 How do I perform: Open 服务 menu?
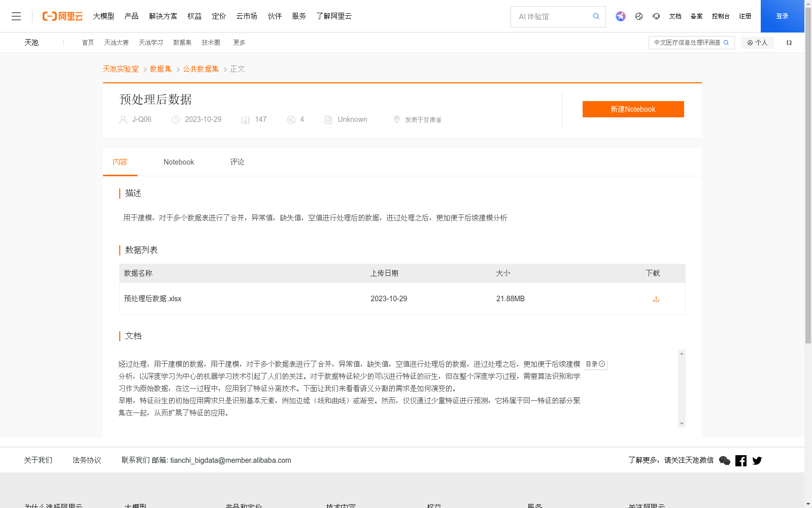pos(299,16)
